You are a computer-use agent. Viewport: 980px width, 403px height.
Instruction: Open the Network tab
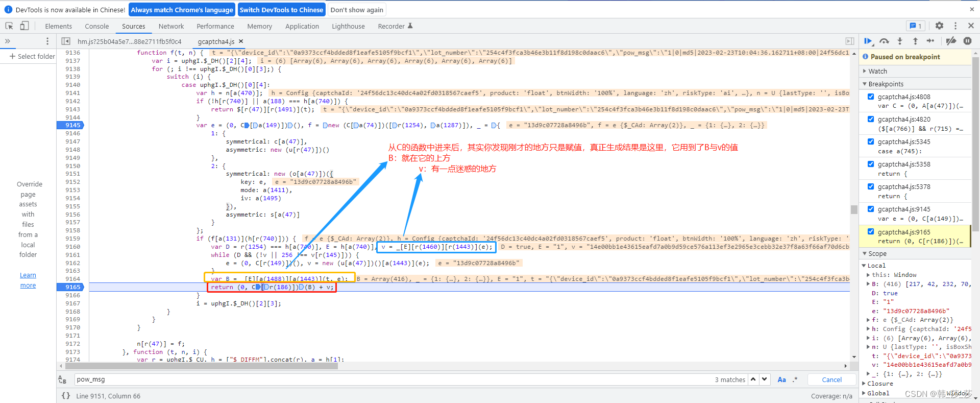click(171, 26)
